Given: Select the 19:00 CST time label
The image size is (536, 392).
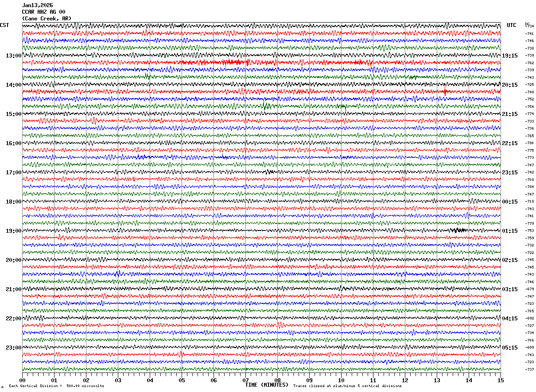Looking at the screenshot, I should (13, 231).
